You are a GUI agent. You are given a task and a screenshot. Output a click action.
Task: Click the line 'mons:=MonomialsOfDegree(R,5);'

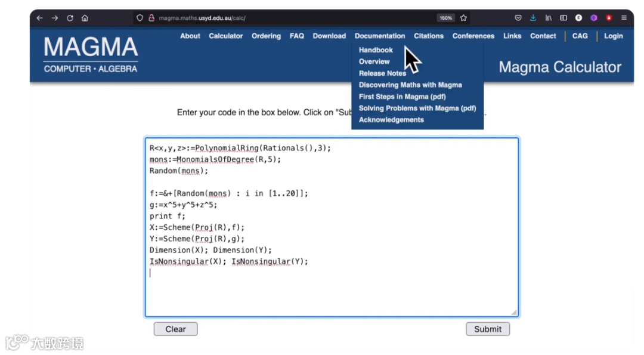click(x=215, y=159)
